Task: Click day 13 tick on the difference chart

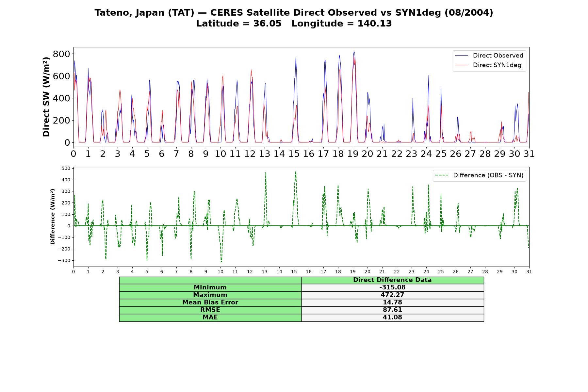Action: tap(265, 272)
